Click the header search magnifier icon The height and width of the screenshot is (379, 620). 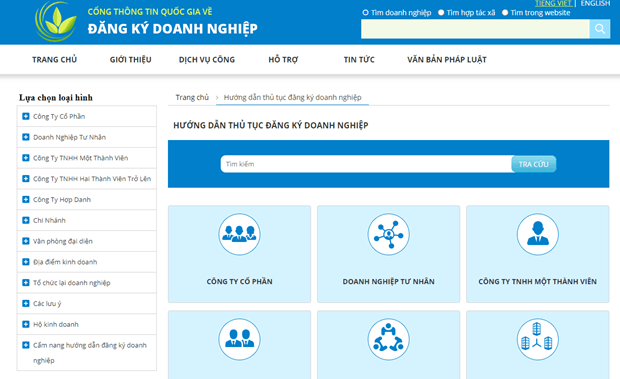coord(600,29)
